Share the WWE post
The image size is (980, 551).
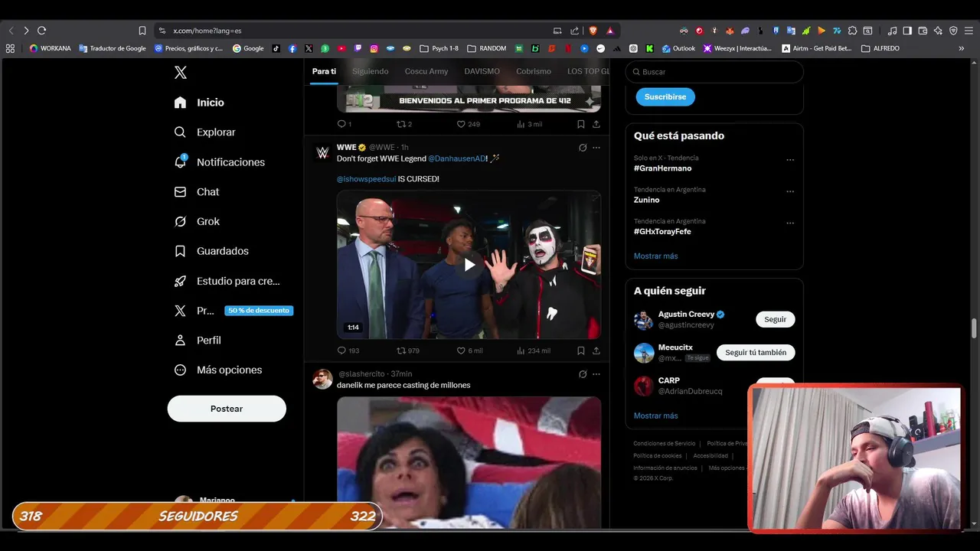point(596,350)
